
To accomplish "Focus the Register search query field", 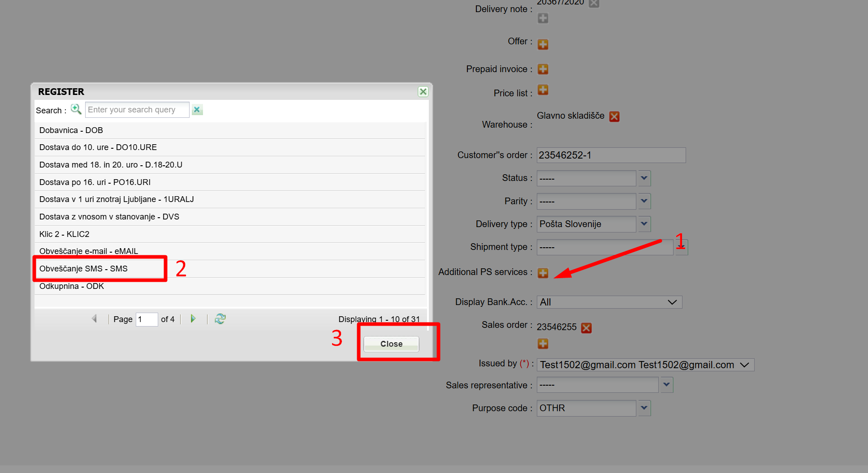I will [x=137, y=110].
